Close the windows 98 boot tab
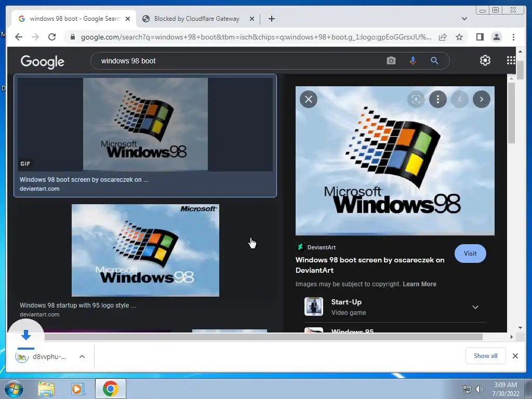Screen dimensions: 532x399 click(x=128, y=19)
